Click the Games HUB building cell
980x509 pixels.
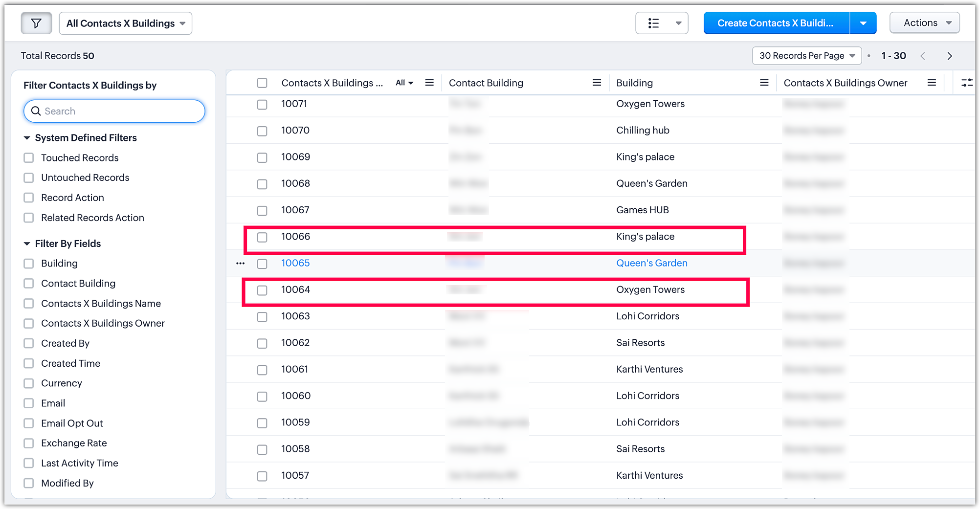[x=643, y=210]
